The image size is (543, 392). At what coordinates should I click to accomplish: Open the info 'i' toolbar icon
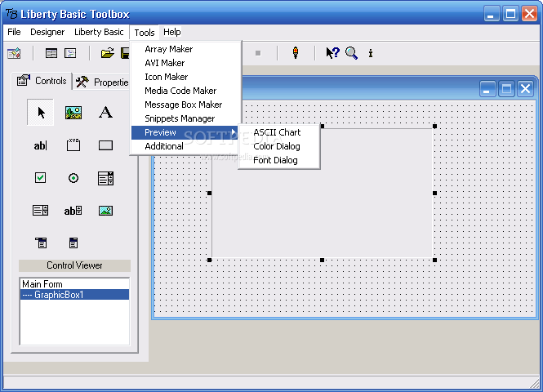click(x=371, y=53)
